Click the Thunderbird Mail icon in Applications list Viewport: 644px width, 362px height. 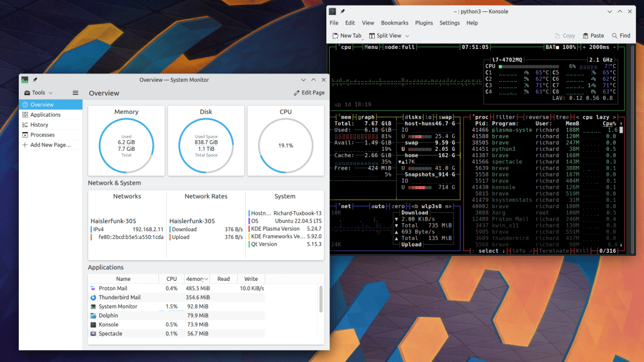click(93, 297)
